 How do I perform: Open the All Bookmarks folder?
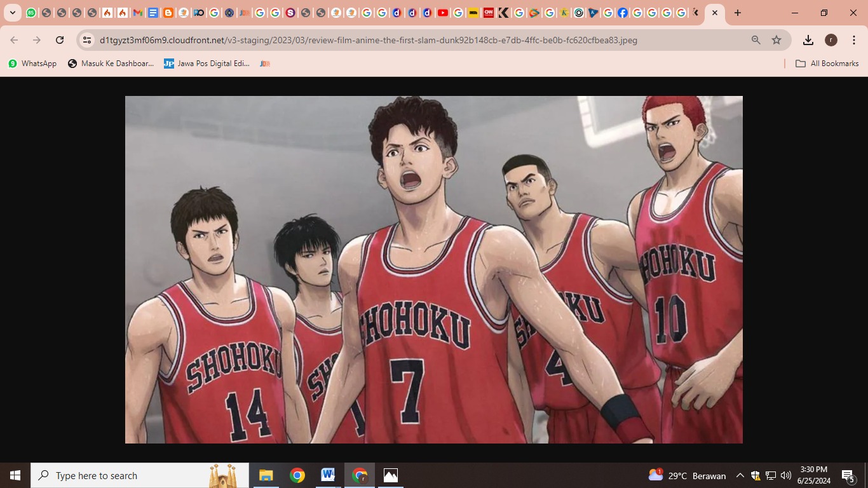(827, 64)
